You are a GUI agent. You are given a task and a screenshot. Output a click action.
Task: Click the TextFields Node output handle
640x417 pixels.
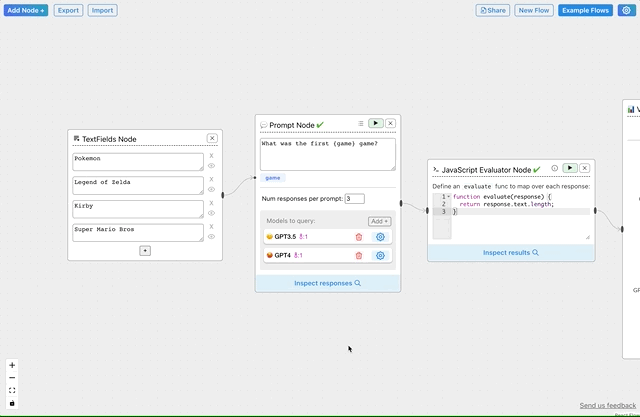(x=223, y=195)
